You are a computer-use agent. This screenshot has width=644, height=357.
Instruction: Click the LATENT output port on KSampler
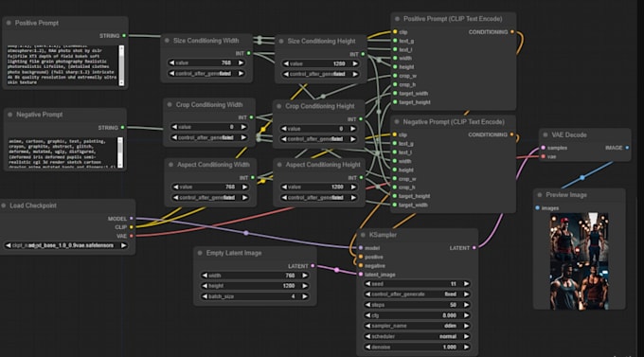coord(474,248)
